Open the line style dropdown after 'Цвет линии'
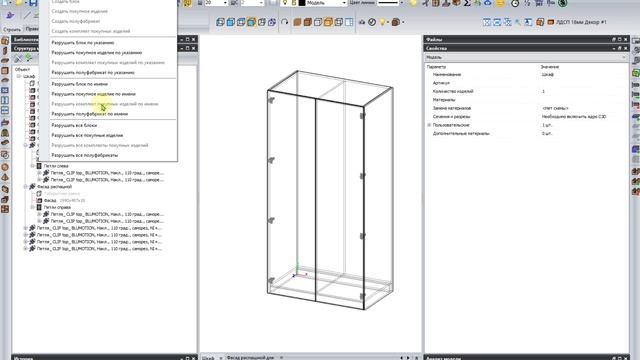640x360 pixels. coord(401,3)
